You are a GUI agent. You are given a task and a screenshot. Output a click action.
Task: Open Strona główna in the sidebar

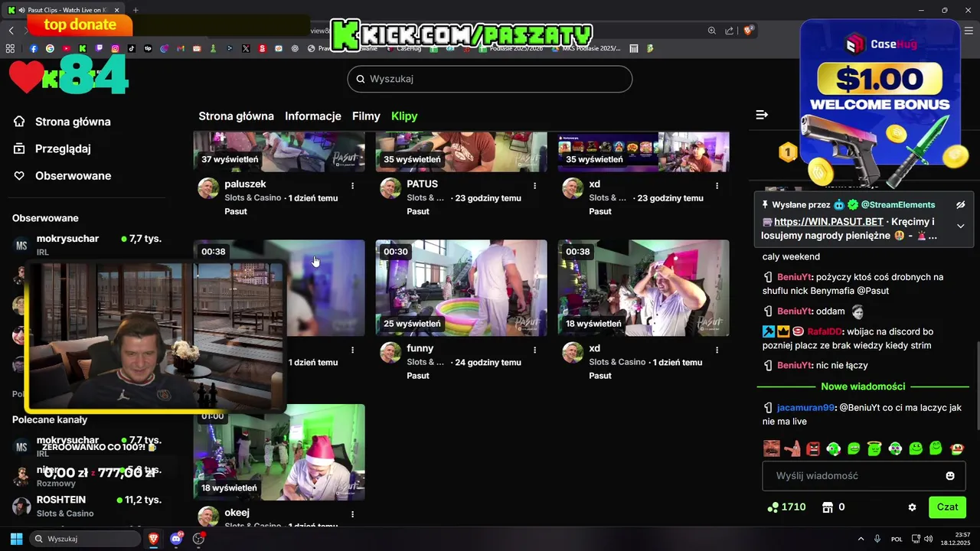tap(63, 122)
